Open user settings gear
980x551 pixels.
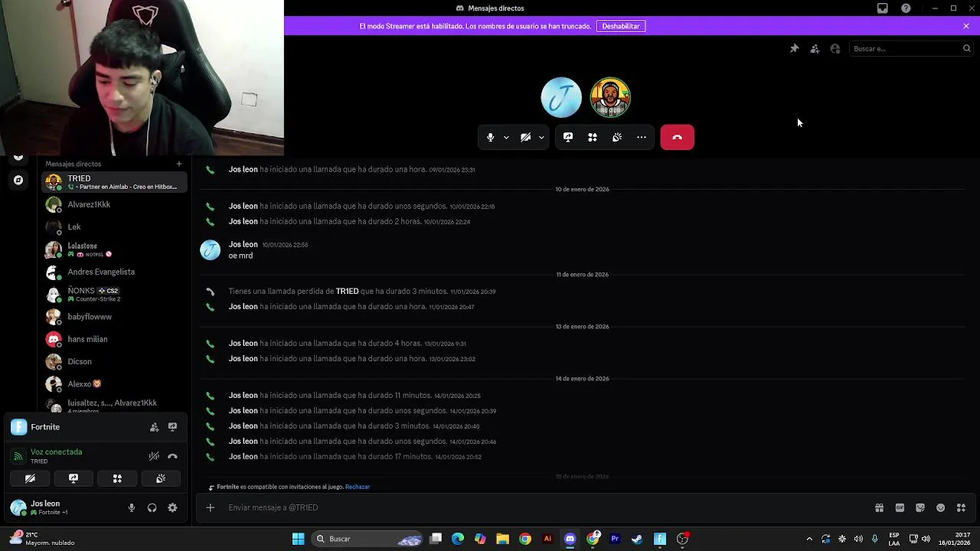[x=172, y=507]
